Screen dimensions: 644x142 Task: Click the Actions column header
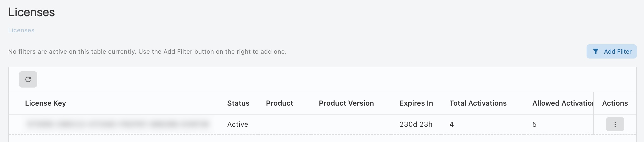[x=615, y=103]
